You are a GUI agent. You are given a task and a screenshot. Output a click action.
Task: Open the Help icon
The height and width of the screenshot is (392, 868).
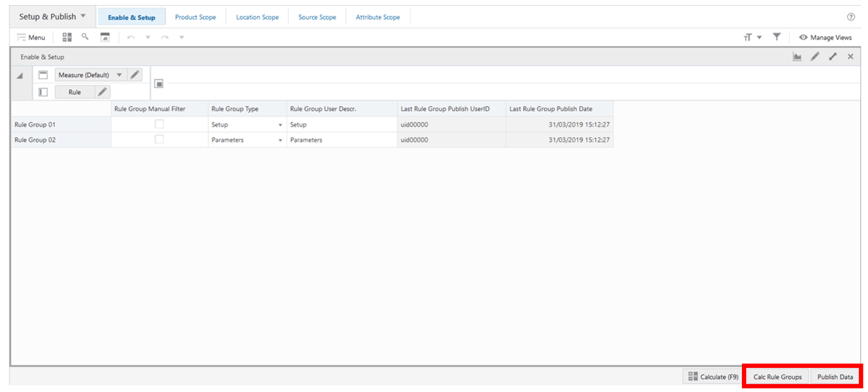click(x=851, y=16)
